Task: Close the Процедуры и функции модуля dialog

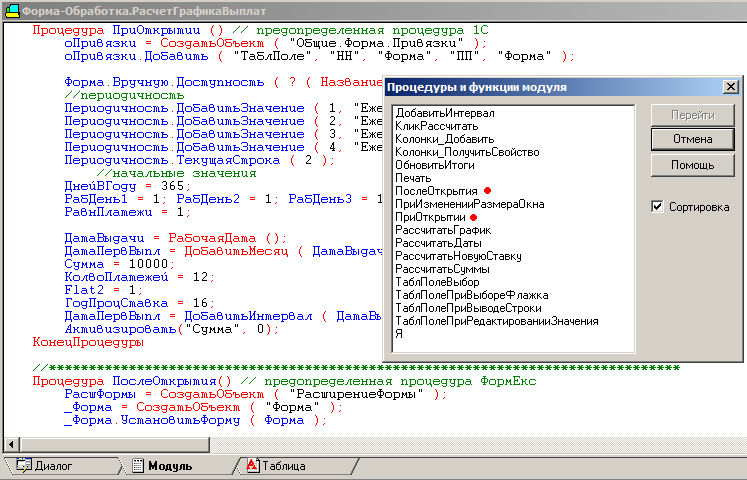Action: (730, 87)
